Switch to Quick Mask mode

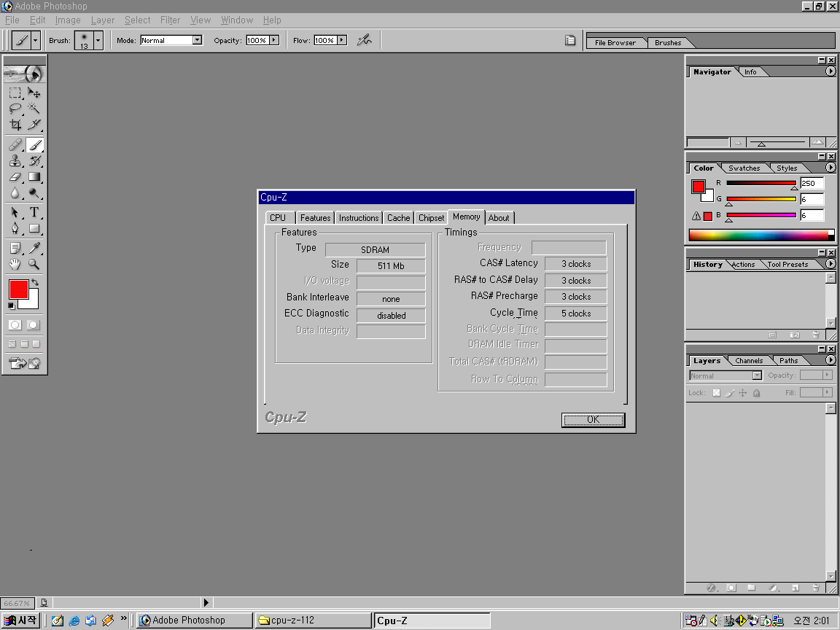tap(34, 324)
